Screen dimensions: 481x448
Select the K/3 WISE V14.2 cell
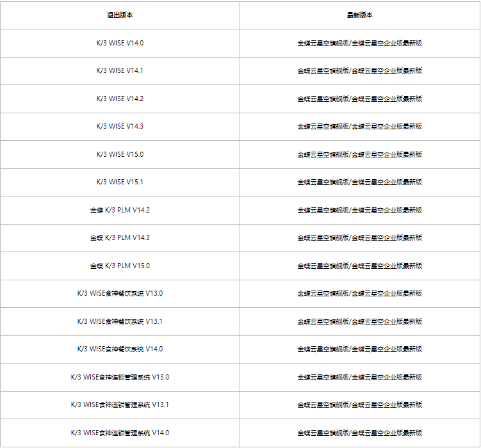pyautogui.click(x=120, y=99)
